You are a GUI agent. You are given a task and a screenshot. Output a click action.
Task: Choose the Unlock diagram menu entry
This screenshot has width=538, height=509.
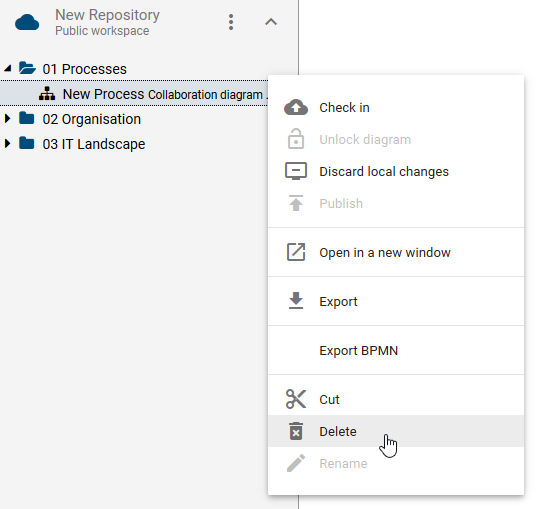pyautogui.click(x=396, y=139)
